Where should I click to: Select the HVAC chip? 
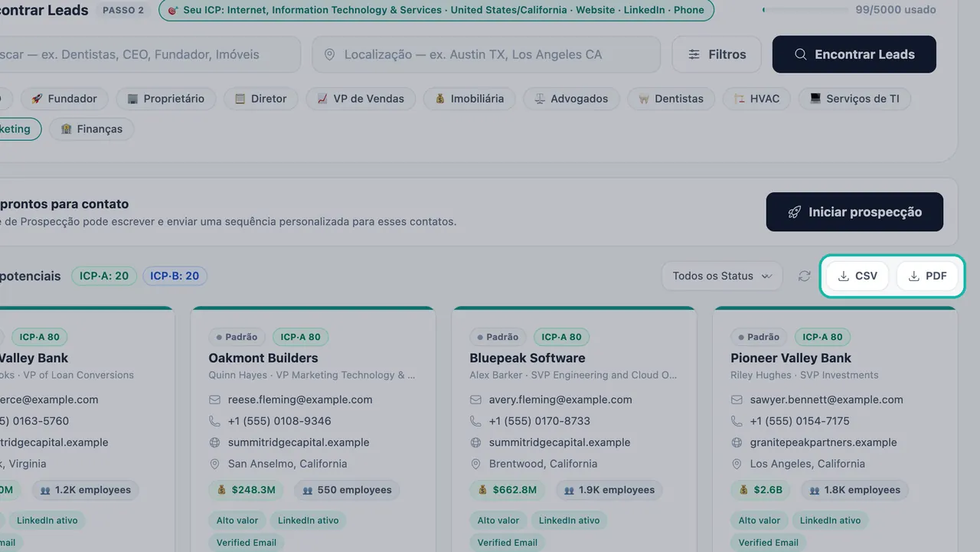click(x=756, y=99)
